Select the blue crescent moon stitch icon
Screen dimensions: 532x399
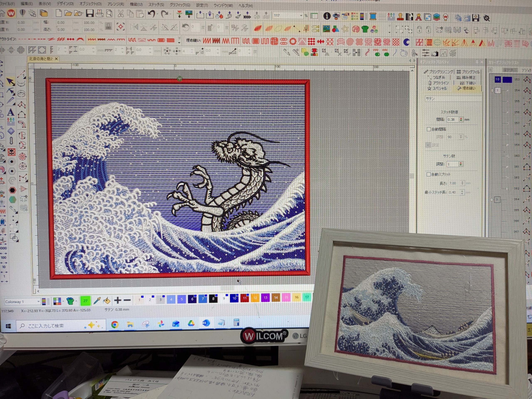(406, 42)
